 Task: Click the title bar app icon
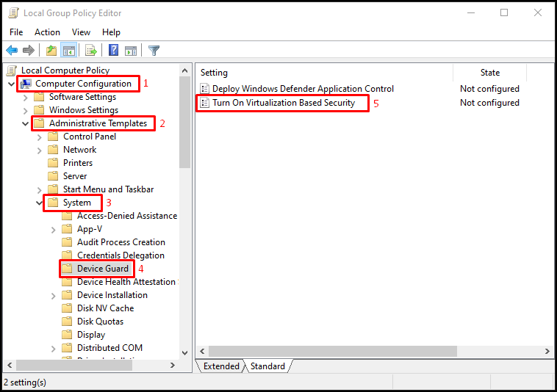click(13, 13)
